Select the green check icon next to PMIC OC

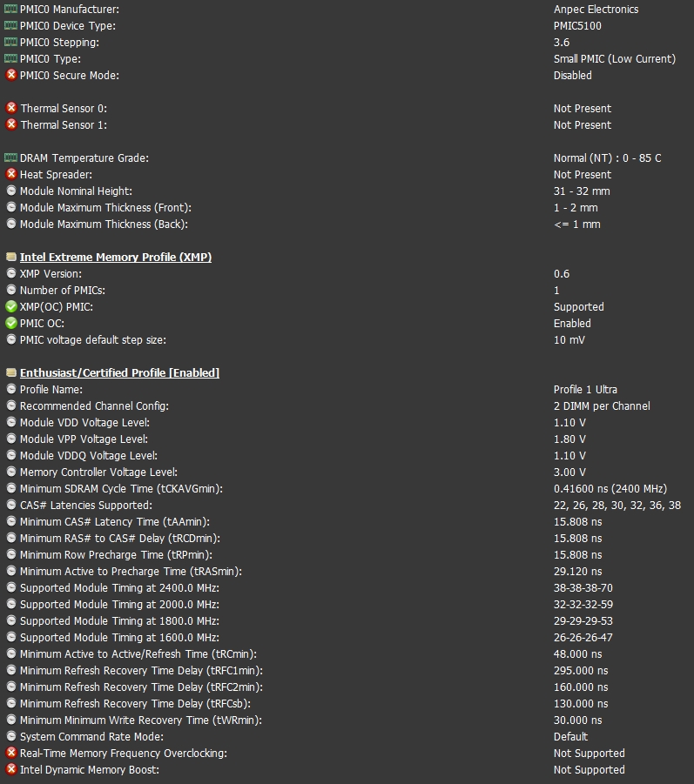(11, 323)
